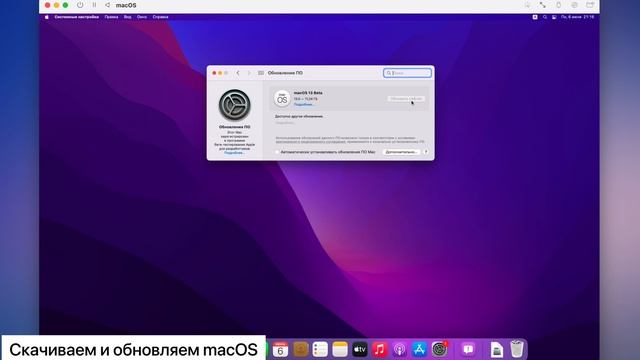Click the keyboard input source icon in the menu bar
Image resolution: width=640 pixels, height=360 pixels.
[535, 17]
